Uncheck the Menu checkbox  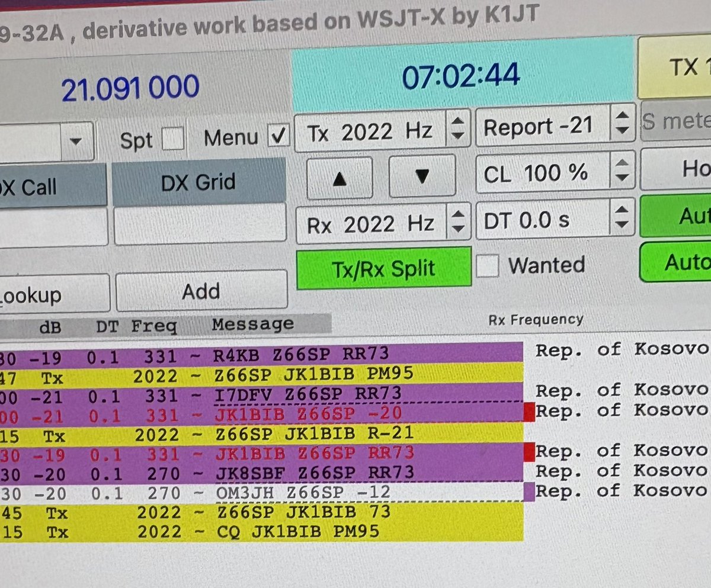click(x=278, y=136)
